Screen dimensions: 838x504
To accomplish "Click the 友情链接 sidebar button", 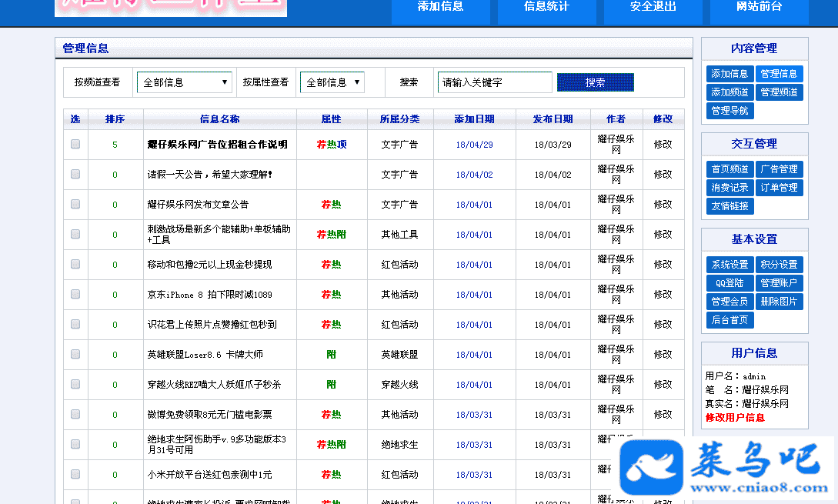I will (729, 206).
